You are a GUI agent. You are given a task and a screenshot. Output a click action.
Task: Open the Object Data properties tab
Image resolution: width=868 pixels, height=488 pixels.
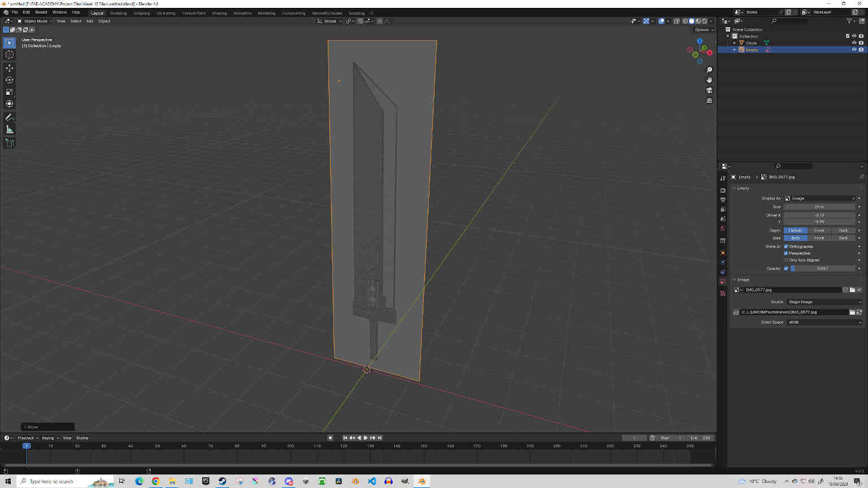[x=723, y=281]
